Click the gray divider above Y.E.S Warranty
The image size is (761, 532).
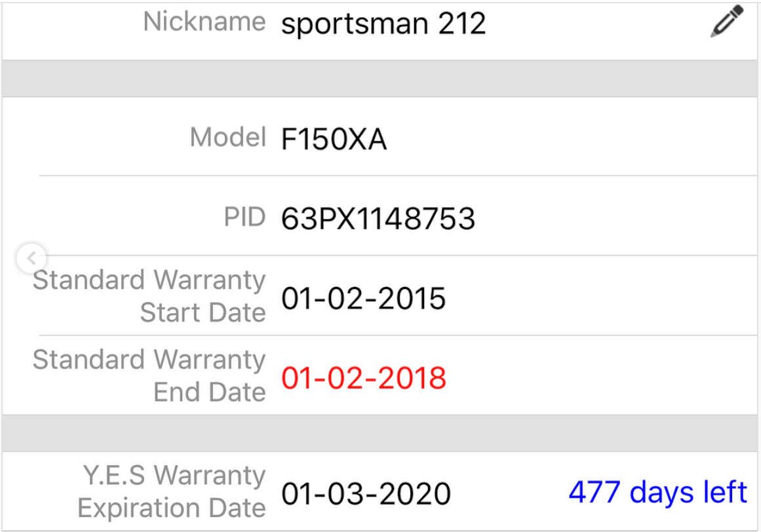380,433
